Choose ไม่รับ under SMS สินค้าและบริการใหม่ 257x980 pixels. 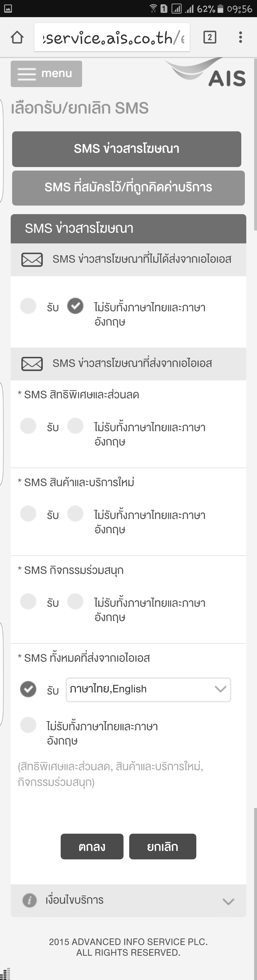[x=75, y=514]
